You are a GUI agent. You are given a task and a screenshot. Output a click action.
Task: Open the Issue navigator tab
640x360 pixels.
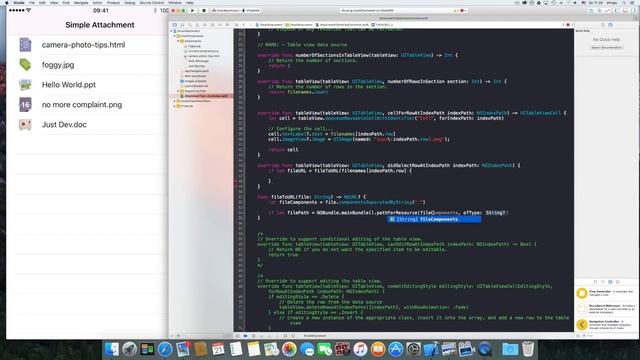coord(197,25)
